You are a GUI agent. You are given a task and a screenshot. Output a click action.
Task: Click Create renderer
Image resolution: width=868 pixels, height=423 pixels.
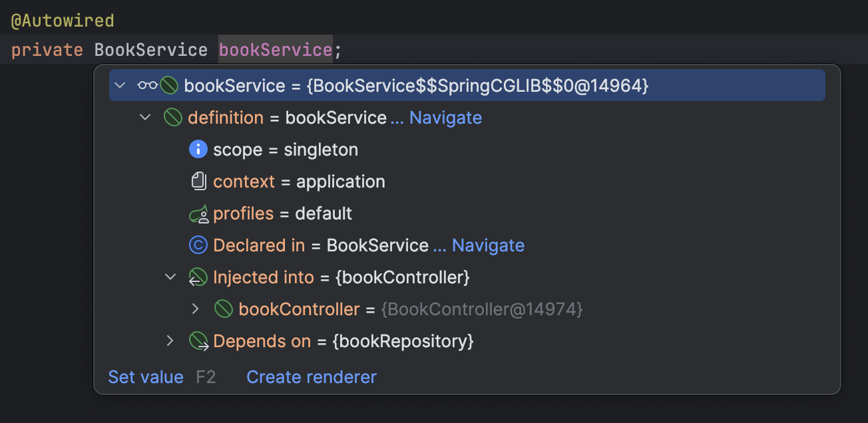point(311,376)
